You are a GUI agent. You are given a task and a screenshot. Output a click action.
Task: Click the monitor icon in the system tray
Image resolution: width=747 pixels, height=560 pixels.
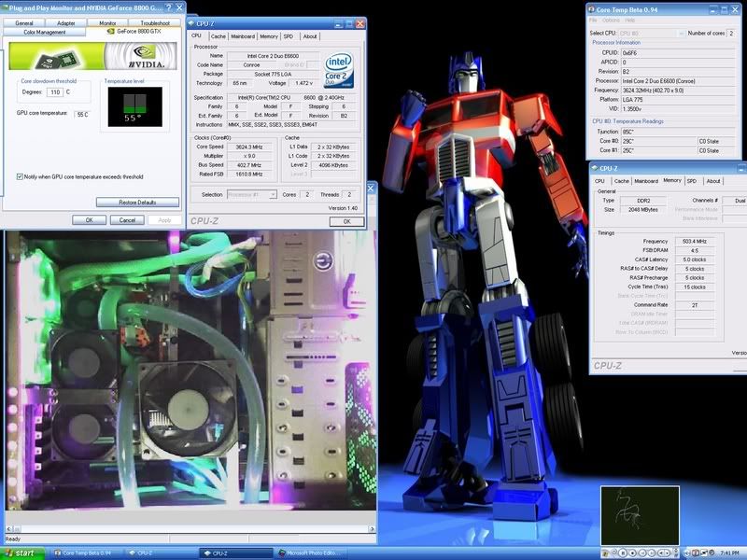(704, 553)
